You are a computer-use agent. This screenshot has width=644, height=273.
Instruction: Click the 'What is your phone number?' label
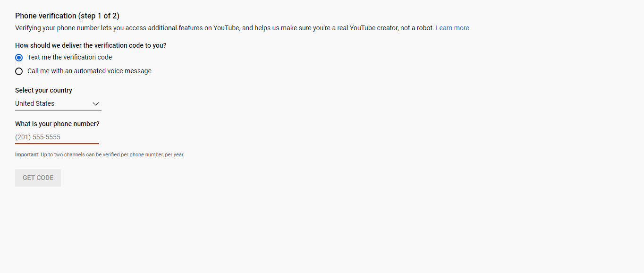57,124
